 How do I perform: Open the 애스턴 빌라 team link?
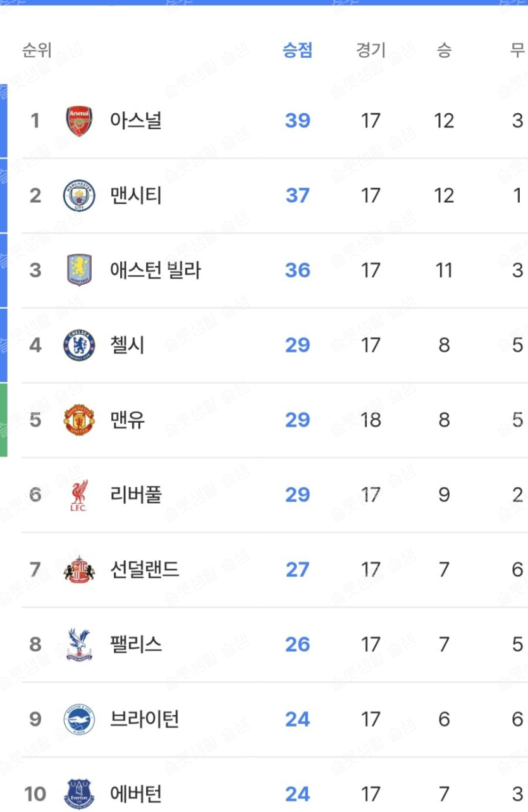point(155,270)
